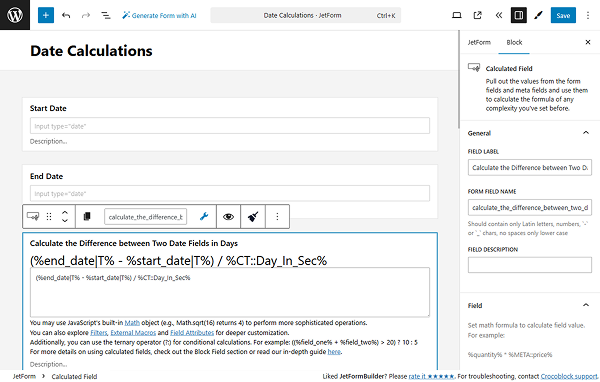600x382 pixels.
Task: Open the document overview list icon
Action: [106, 15]
